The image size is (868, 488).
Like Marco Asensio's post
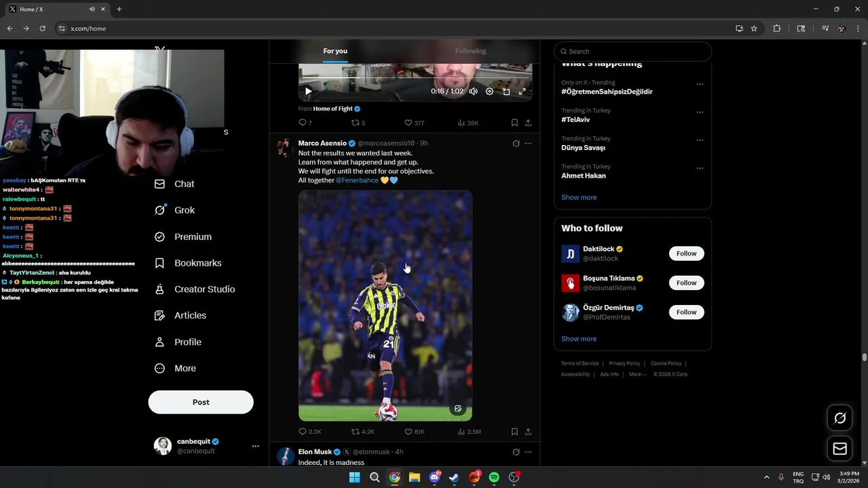click(x=414, y=432)
